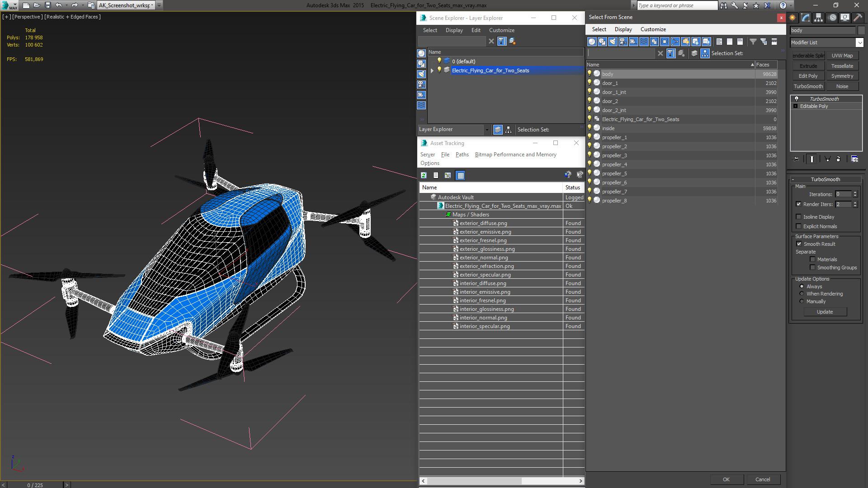Click Refresh icon in Asset Tracking toolbar
The height and width of the screenshot is (488, 868).
tap(424, 175)
